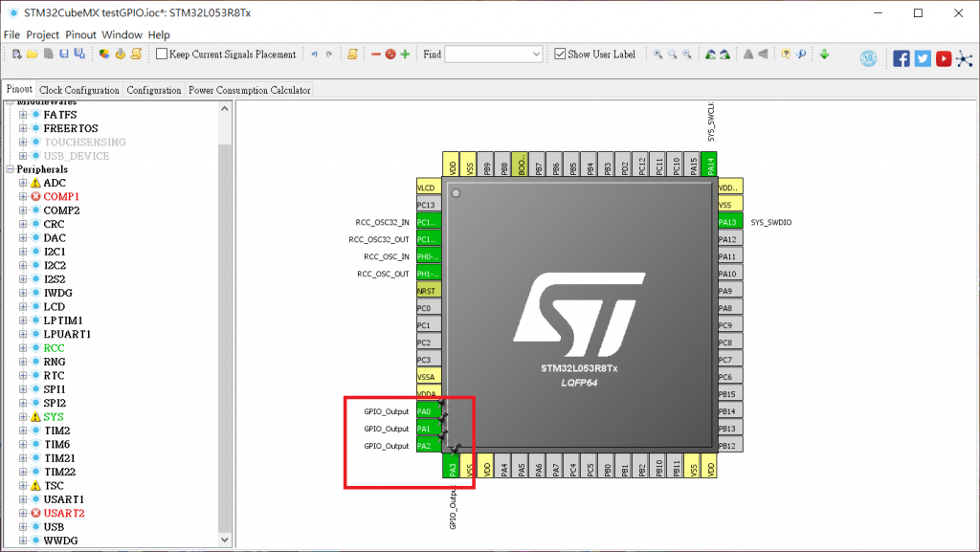Open the Help menu

[159, 35]
